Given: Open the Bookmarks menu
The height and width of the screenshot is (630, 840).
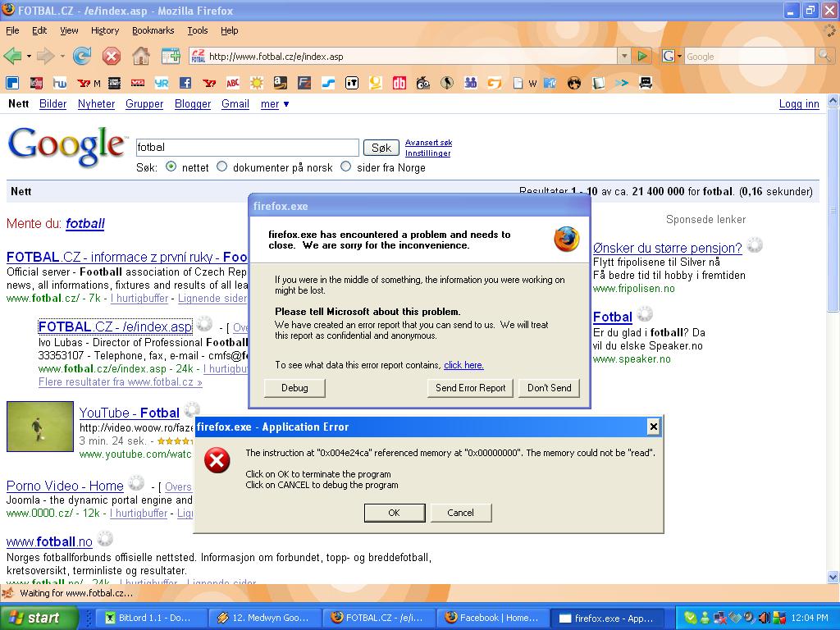Looking at the screenshot, I should click(153, 30).
